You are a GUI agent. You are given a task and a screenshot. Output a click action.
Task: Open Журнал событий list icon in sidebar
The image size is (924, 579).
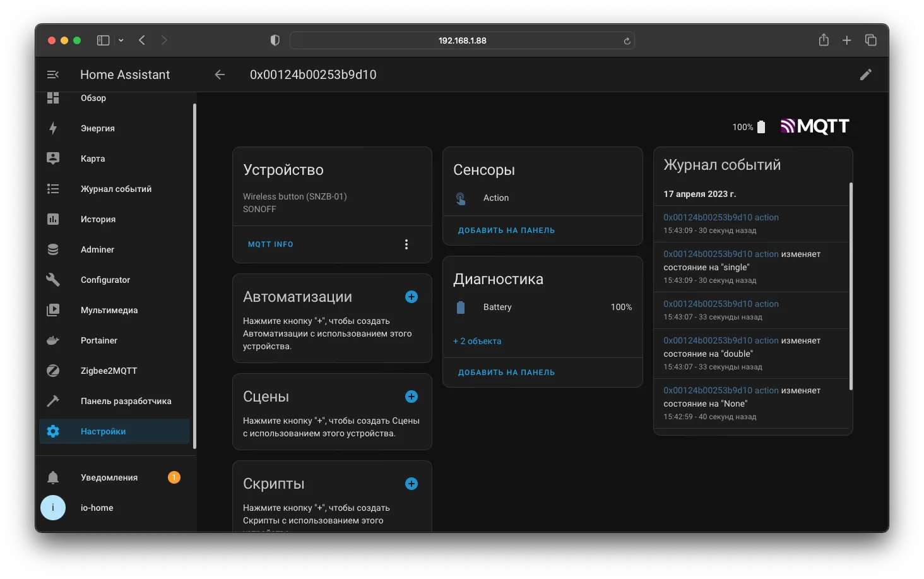click(53, 189)
